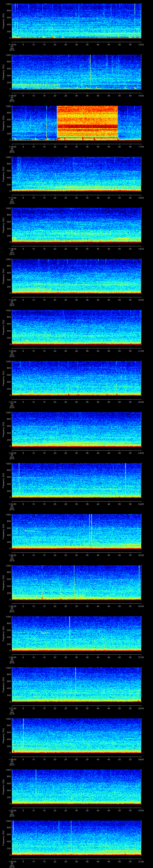153x868 pixels.
Task: Click the 20:00 end time label
Action: click(x=141, y=300)
